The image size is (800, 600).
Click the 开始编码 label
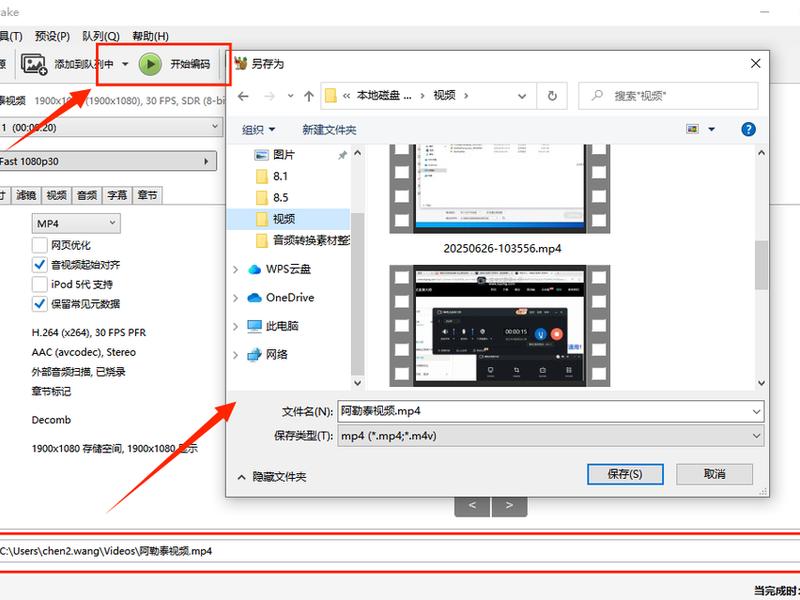click(x=190, y=64)
